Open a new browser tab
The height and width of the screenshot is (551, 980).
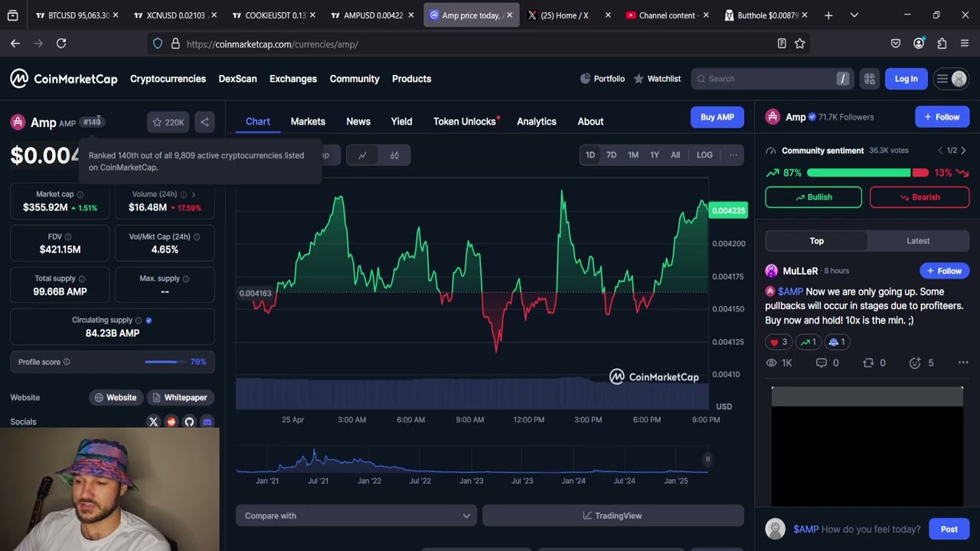coord(828,15)
